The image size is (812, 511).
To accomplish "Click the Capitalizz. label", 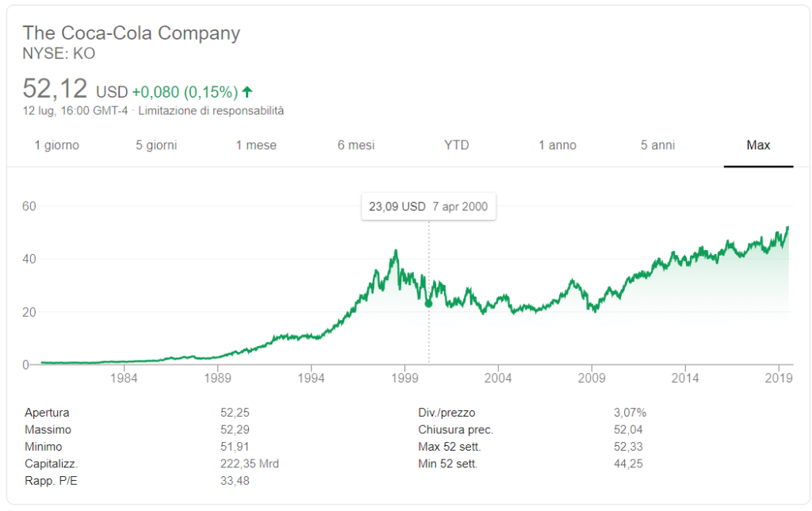I will (52, 464).
